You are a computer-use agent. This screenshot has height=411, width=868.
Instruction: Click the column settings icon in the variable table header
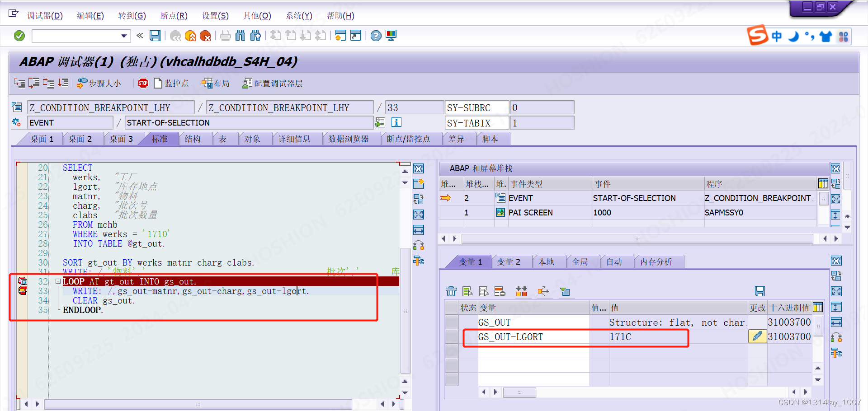click(x=818, y=308)
